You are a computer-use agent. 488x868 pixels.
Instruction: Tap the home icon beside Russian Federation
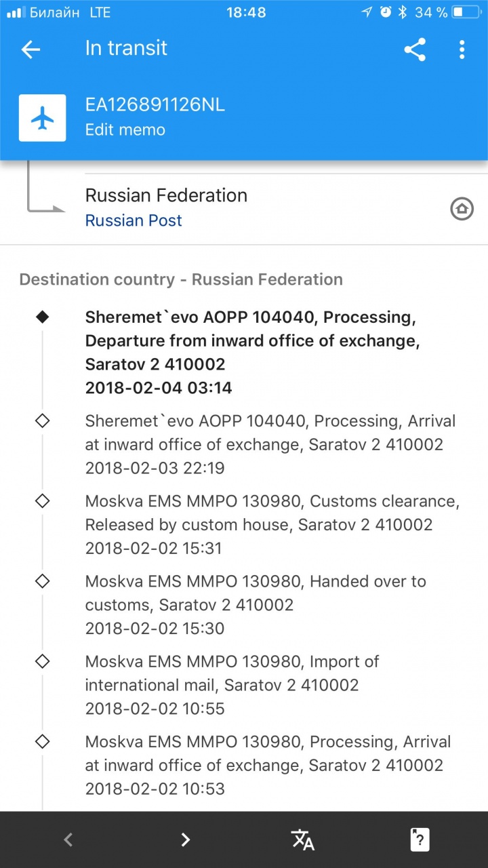[x=462, y=210]
